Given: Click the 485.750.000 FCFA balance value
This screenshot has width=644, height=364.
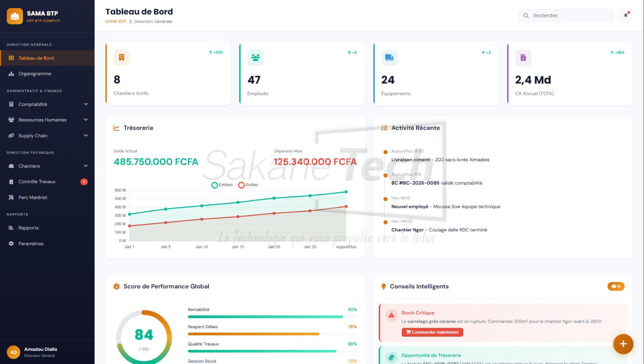Looking at the screenshot, I should (x=156, y=162).
